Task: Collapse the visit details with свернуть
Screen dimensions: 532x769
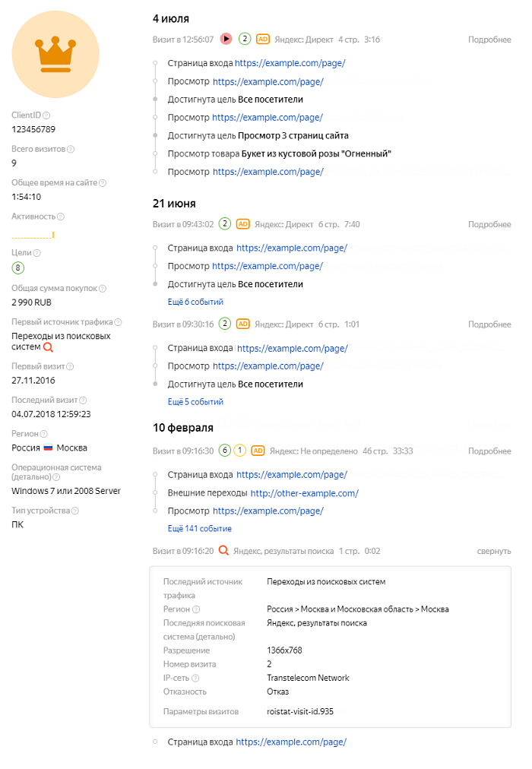Action: click(x=494, y=551)
